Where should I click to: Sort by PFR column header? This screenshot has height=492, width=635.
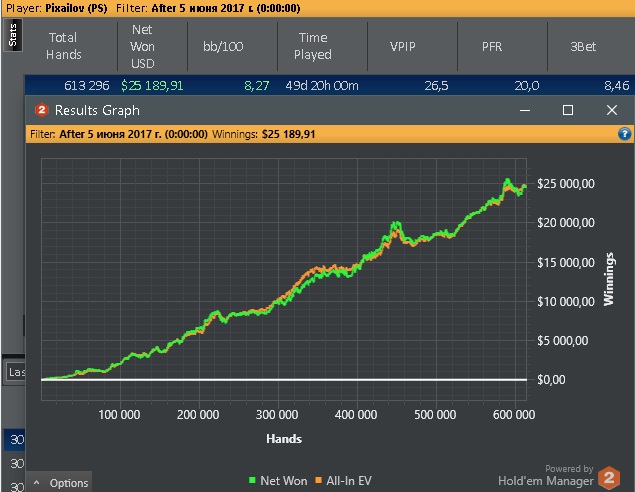(x=492, y=47)
